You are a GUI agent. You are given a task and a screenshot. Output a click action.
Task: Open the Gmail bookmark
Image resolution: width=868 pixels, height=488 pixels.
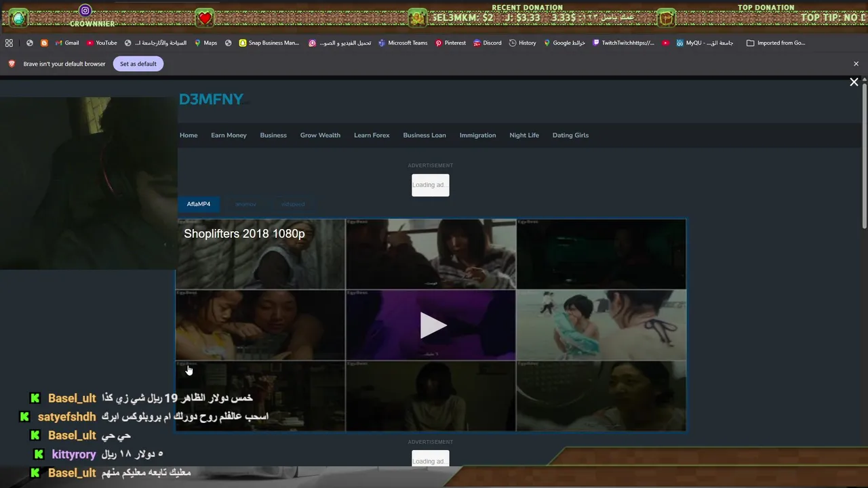tap(66, 43)
